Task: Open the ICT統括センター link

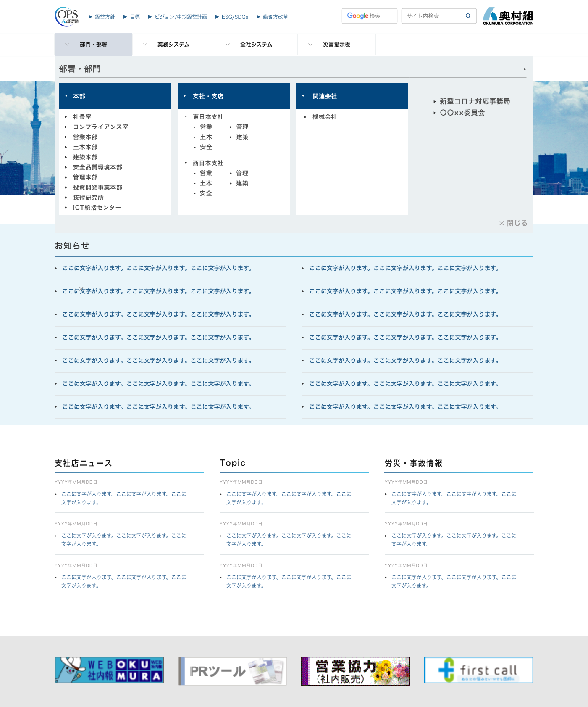Action: 97,208
